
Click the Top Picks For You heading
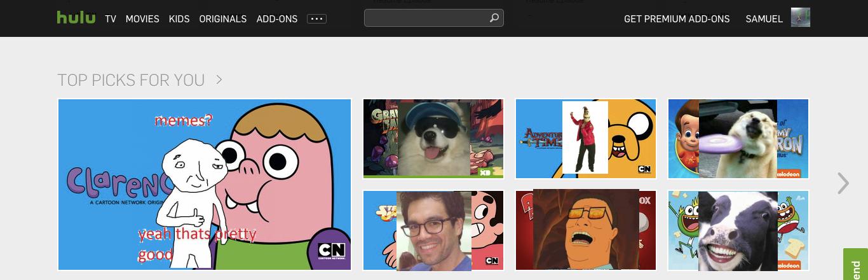131,80
